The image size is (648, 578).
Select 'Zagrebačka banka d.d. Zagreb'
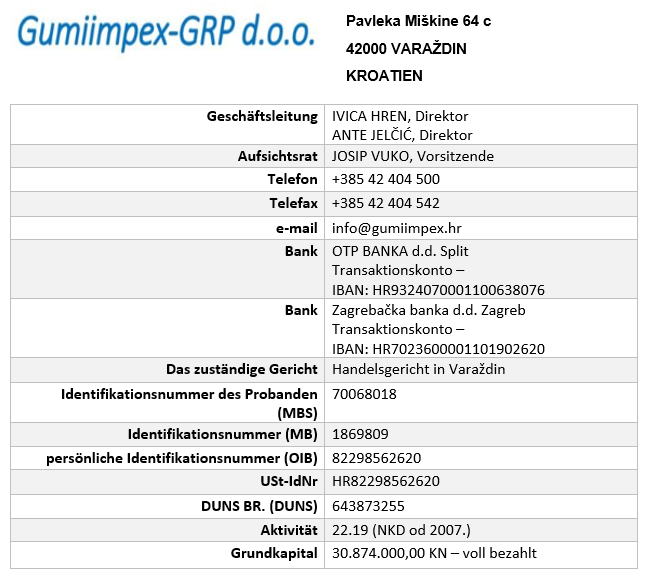[x=429, y=310]
